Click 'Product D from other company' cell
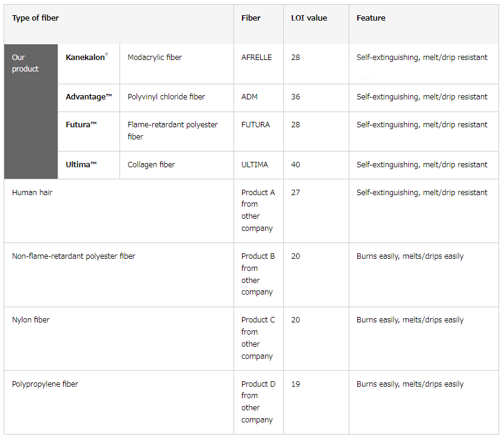The width and height of the screenshot is (504, 440). [258, 402]
